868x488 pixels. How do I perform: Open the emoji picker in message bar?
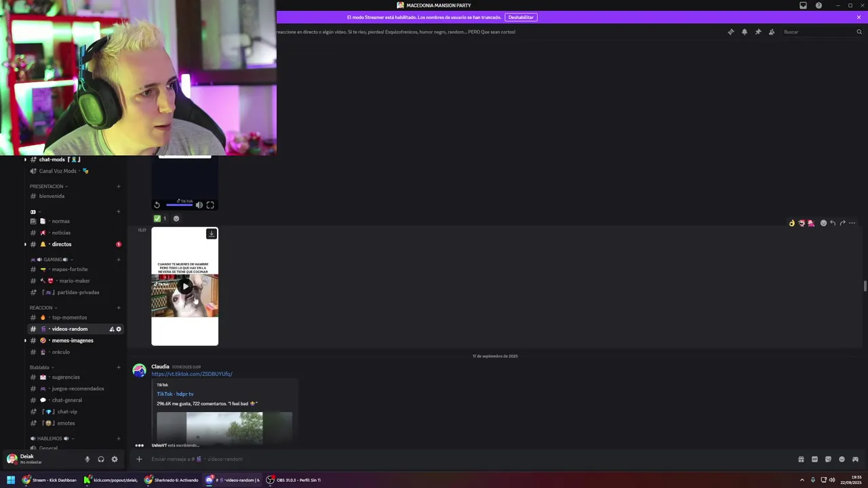coord(842,459)
